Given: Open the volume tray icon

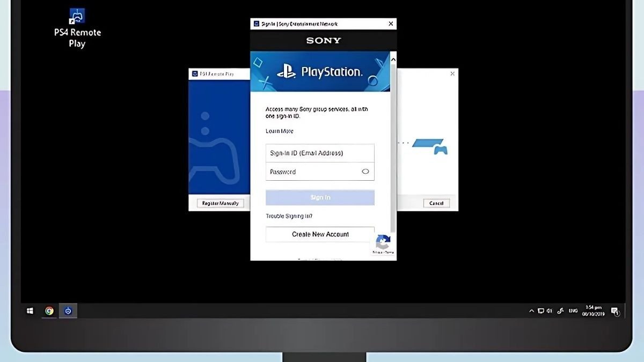Looking at the screenshot, I should click(550, 311).
